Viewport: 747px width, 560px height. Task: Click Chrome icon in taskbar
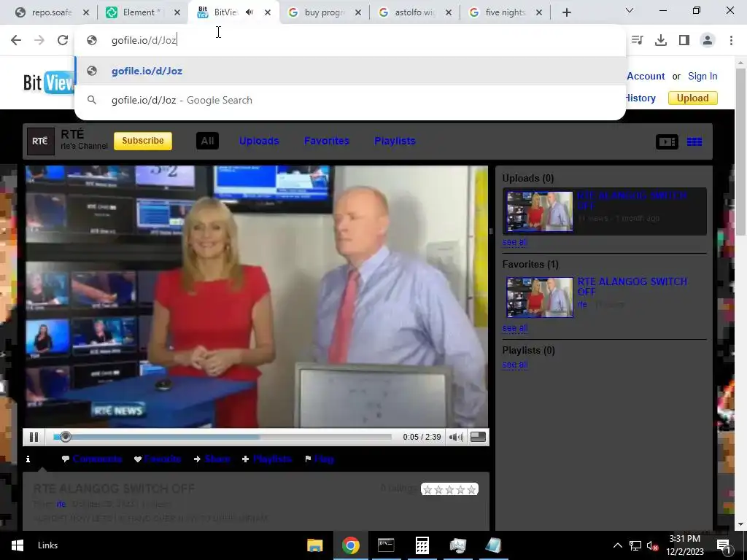click(x=351, y=545)
